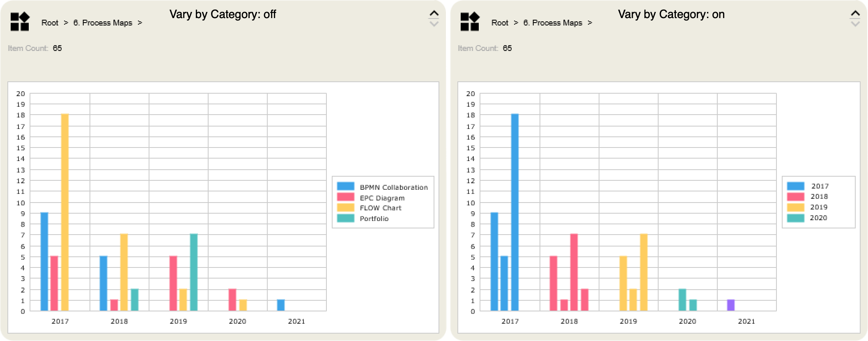Expand the right panel with the down chevron
This screenshot has height=341, width=868.
[x=855, y=24]
